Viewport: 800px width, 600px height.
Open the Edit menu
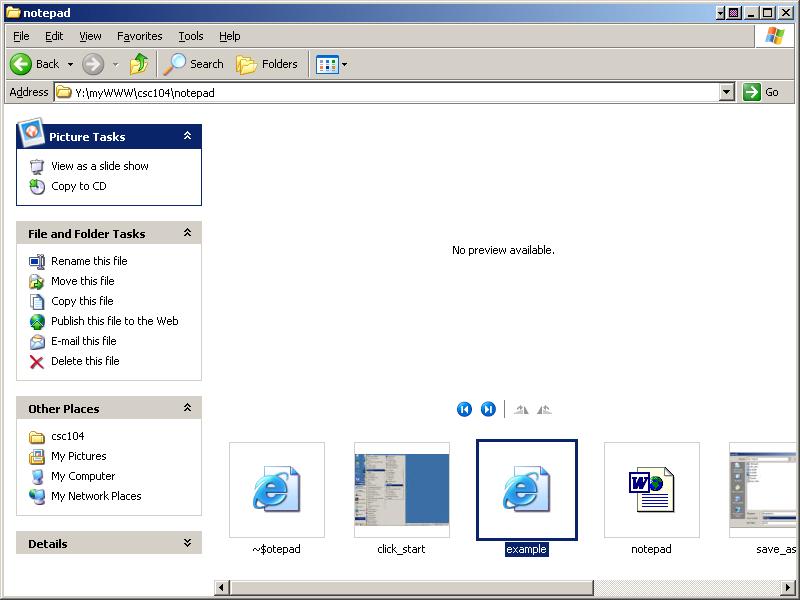(x=54, y=36)
